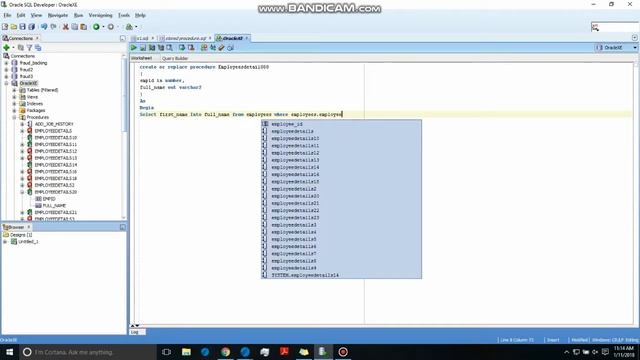Click the Unshared SQL Worksheet icon
640x360 pixels.
204,48
